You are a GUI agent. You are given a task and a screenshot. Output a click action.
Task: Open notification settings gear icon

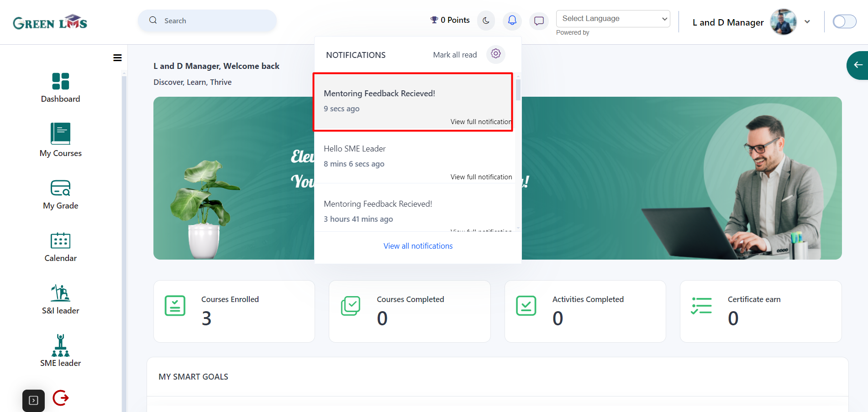tap(496, 54)
